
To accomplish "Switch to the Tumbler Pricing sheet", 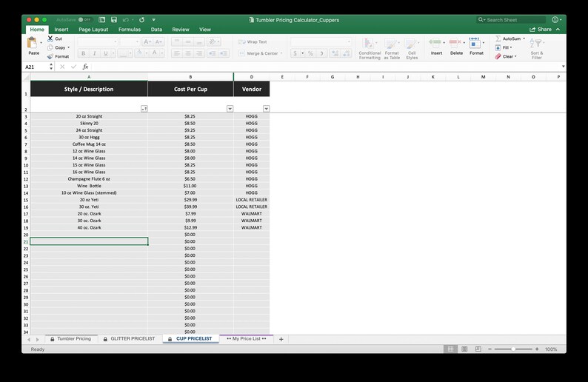I will click(x=71, y=338).
